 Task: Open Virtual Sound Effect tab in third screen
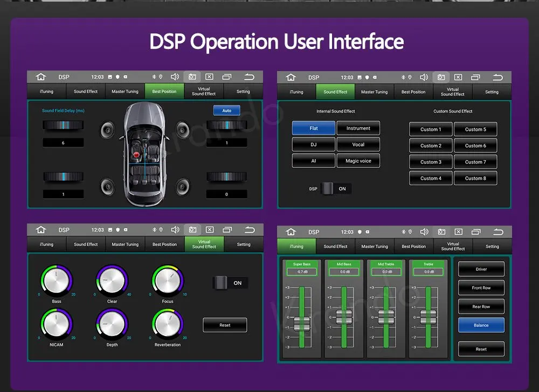pyautogui.click(x=204, y=244)
